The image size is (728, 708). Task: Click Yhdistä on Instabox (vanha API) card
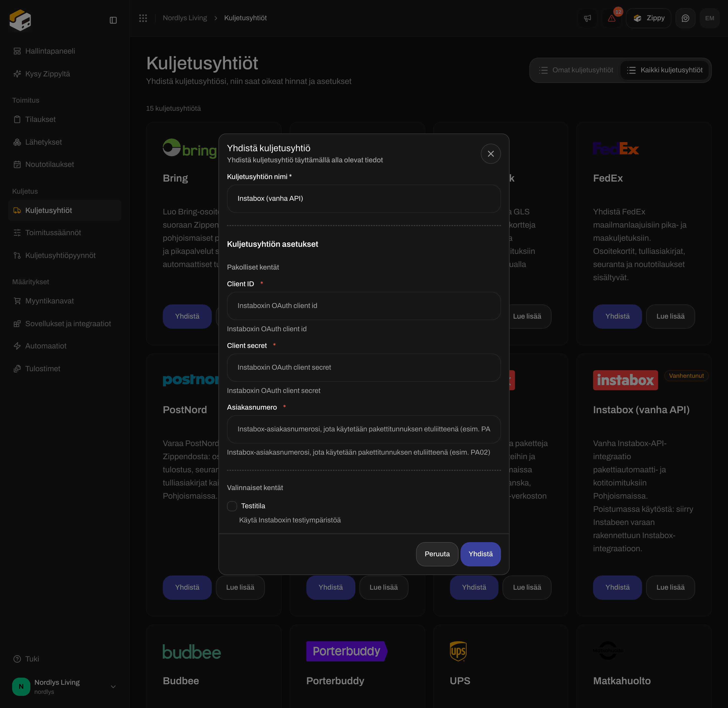coord(617,588)
